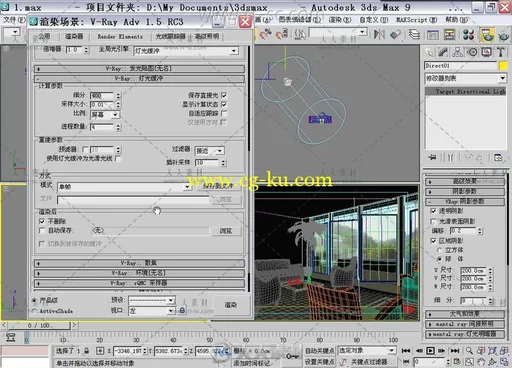Switch to the 渲染器 tab

[74, 36]
